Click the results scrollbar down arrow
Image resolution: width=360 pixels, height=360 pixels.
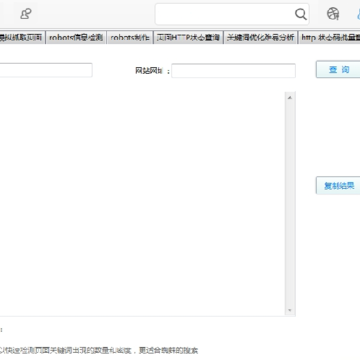(290, 310)
